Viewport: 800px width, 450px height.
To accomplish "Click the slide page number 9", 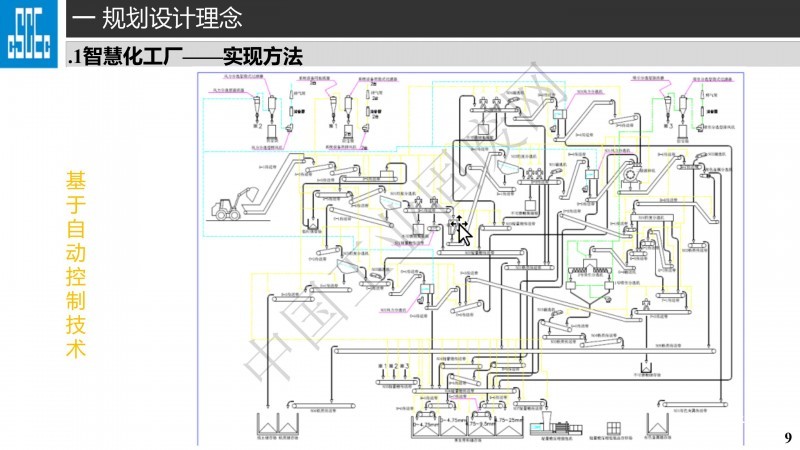I will [x=788, y=437].
